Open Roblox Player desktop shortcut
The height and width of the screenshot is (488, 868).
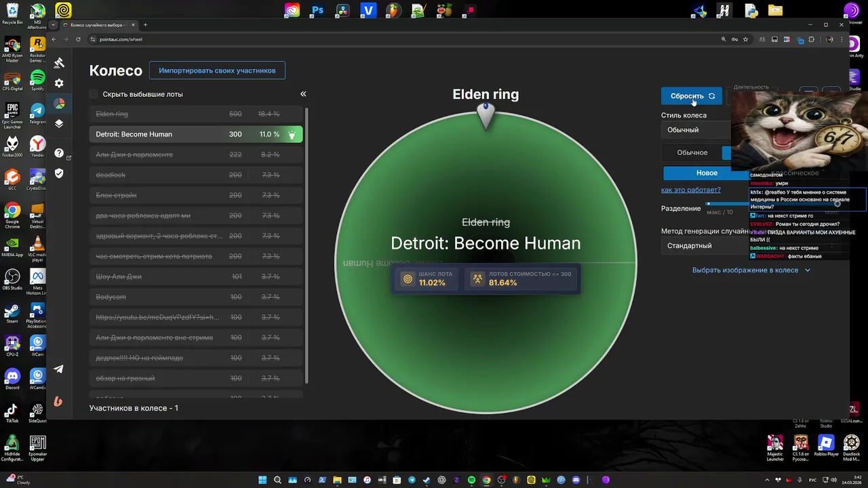[x=825, y=445]
